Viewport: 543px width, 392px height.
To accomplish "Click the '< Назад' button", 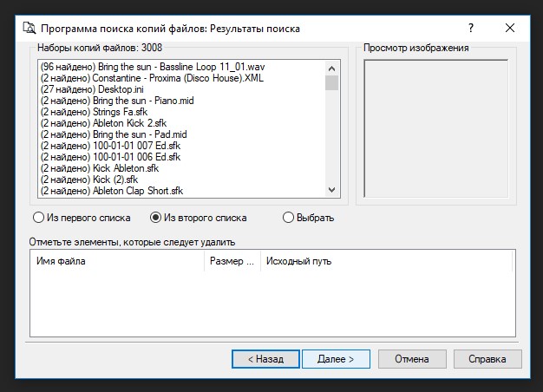I will click(x=265, y=359).
